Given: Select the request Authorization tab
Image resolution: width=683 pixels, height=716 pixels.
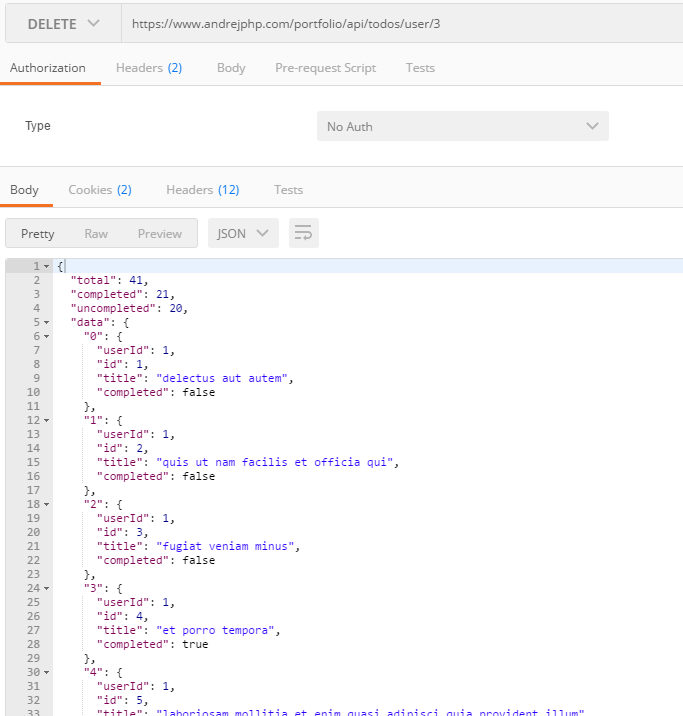Looking at the screenshot, I should tap(47, 68).
